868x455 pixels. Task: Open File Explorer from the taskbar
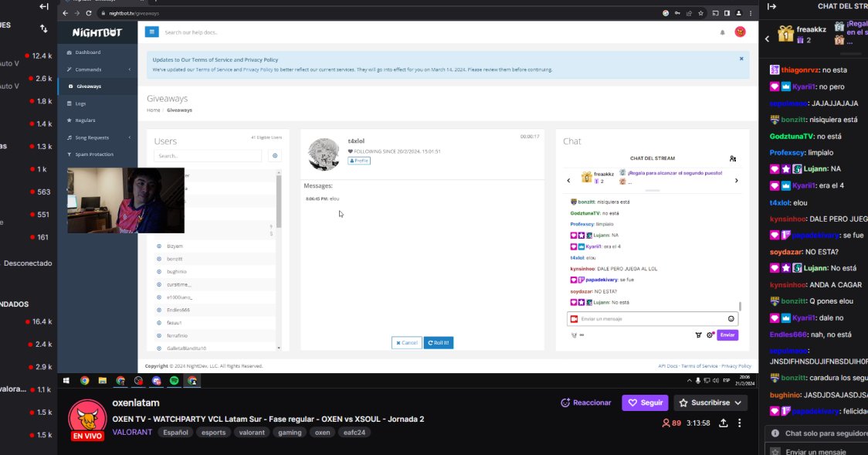[x=103, y=381]
